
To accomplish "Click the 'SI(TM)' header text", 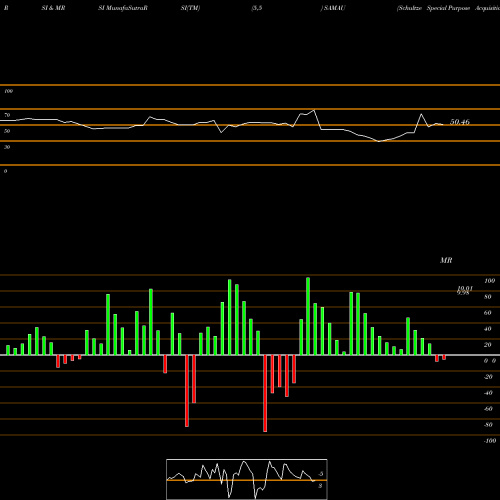I will point(190,8).
